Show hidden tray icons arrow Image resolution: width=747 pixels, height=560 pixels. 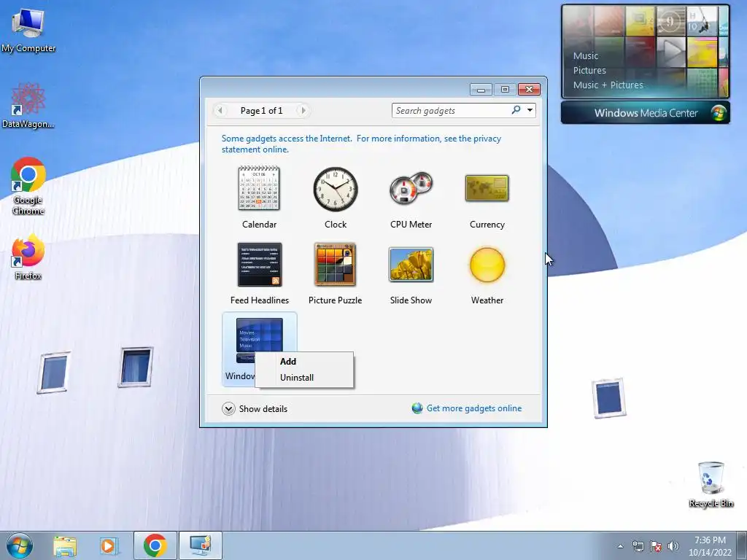click(620, 546)
